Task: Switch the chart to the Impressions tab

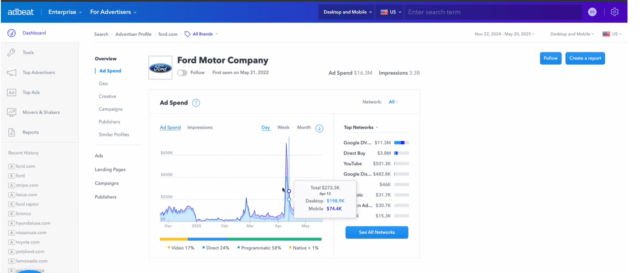Action: tap(200, 127)
